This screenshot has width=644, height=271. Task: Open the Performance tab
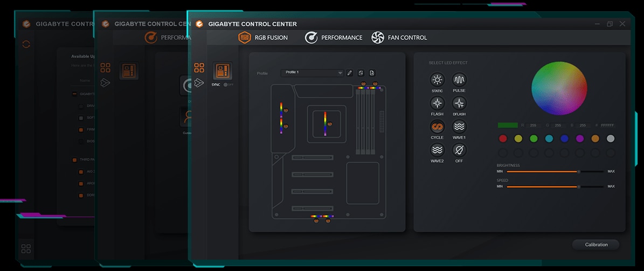(x=333, y=38)
